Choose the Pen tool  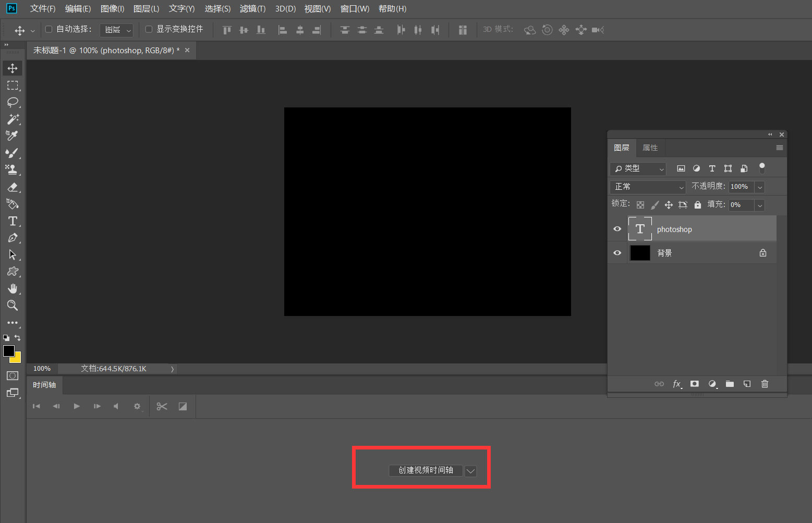(13, 238)
